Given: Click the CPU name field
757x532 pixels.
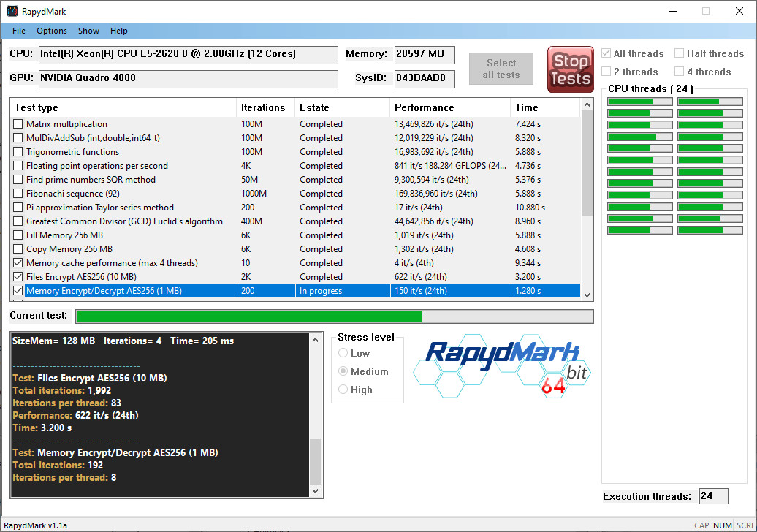Looking at the screenshot, I should pos(189,55).
